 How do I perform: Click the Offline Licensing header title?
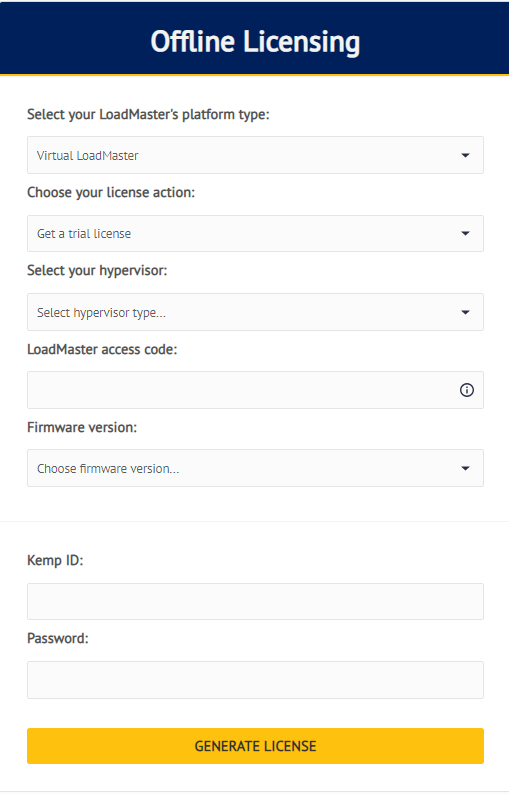pyautogui.click(x=255, y=42)
